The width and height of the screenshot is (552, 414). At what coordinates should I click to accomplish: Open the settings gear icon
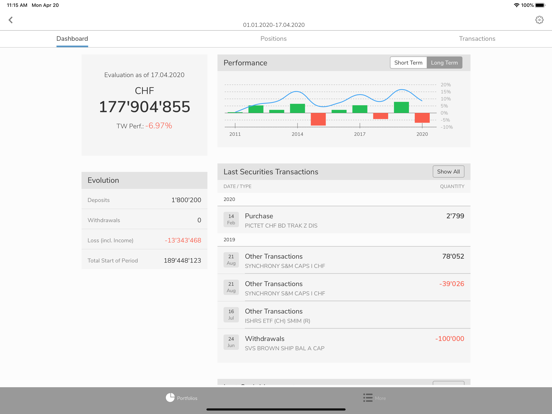pos(539,20)
